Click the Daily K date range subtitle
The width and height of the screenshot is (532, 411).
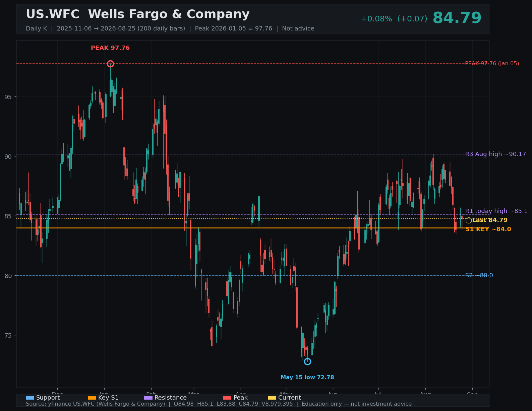point(170,28)
